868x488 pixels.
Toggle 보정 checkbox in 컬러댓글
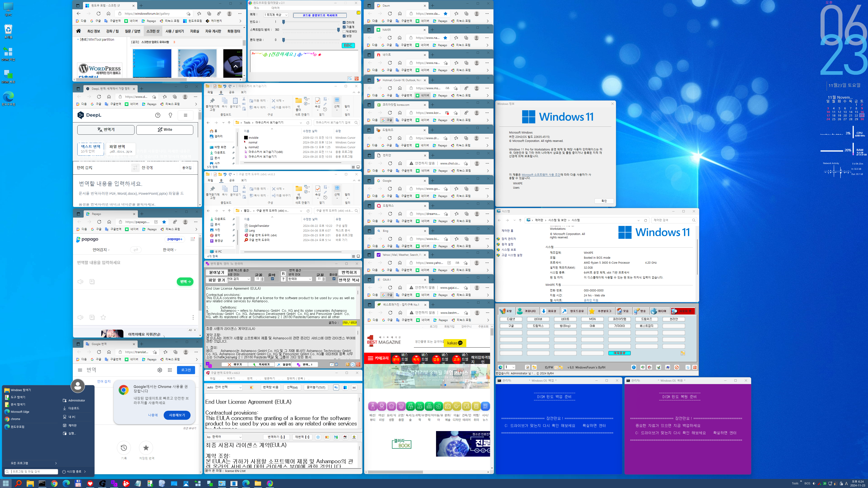344,36
